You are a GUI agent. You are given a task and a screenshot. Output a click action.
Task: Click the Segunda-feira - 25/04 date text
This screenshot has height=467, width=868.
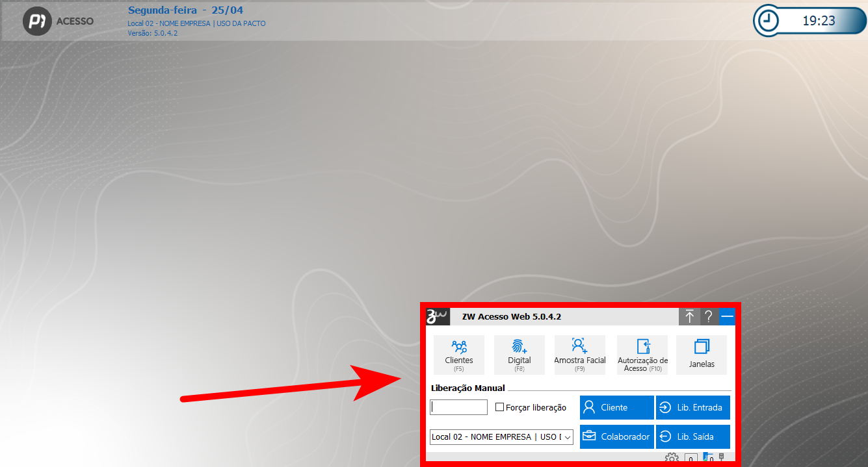tap(185, 10)
